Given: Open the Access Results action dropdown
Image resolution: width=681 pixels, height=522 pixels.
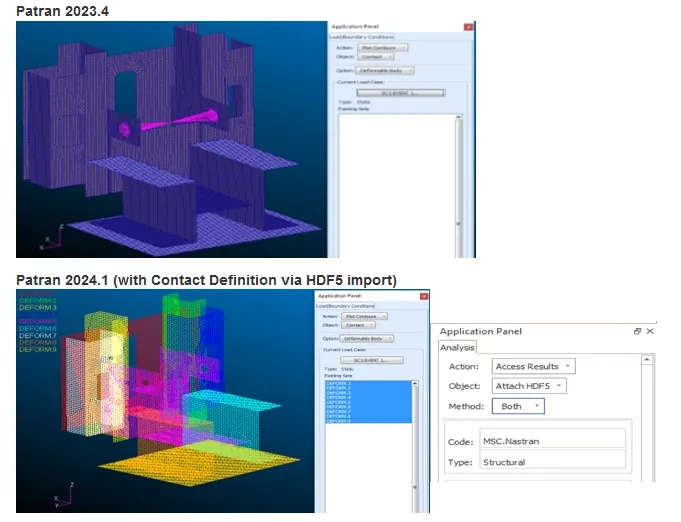Looking at the screenshot, I should coord(533,367).
